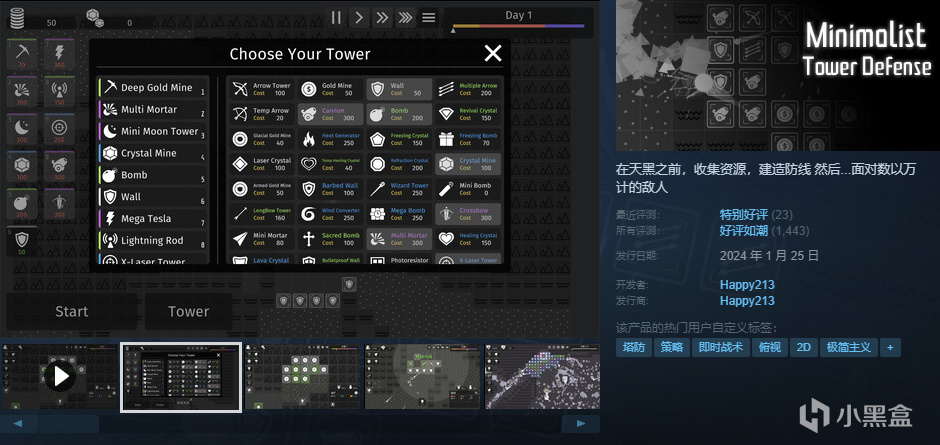The width and height of the screenshot is (940, 445).
Task: Open recent reviews 特别好评 link
Action: [x=743, y=214]
